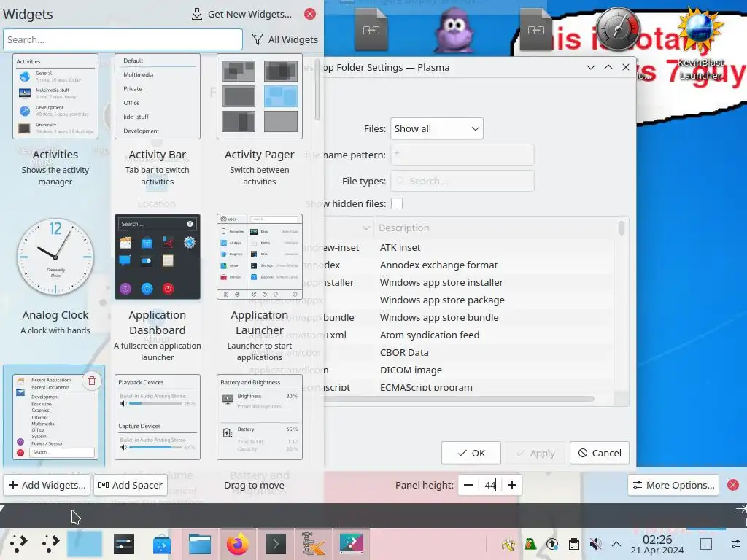Click the panel end arrow handle
The height and width of the screenshot is (560, 747).
740,509
